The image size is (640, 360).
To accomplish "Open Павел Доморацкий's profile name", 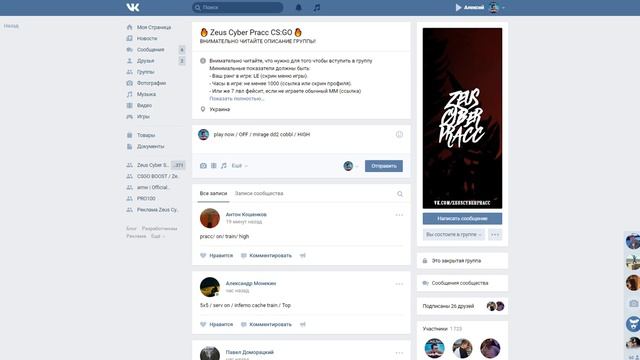I will point(250,352).
